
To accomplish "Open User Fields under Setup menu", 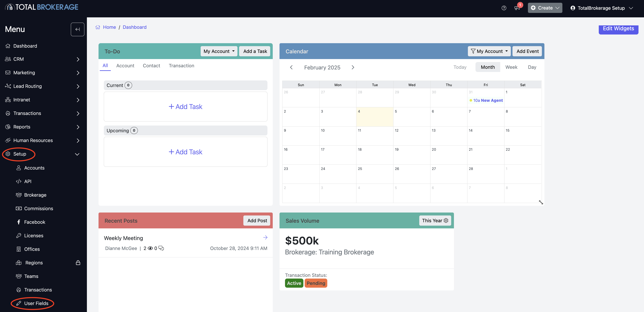I will (x=36, y=303).
